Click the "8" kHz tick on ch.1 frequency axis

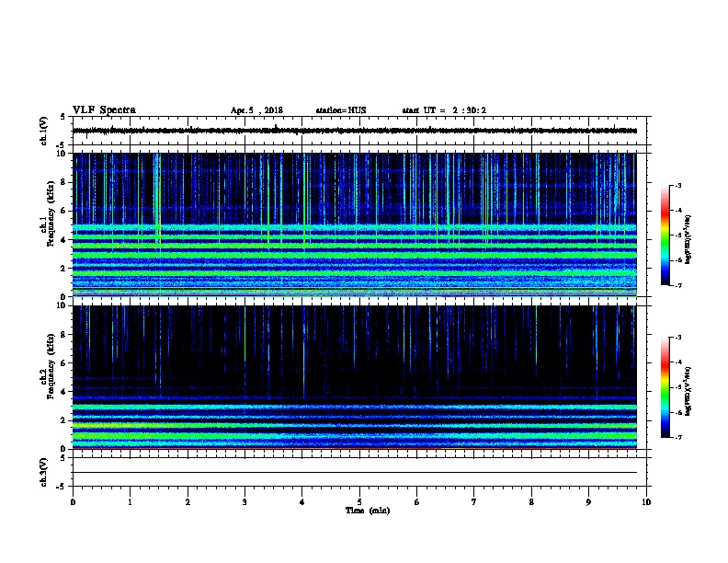(x=63, y=182)
